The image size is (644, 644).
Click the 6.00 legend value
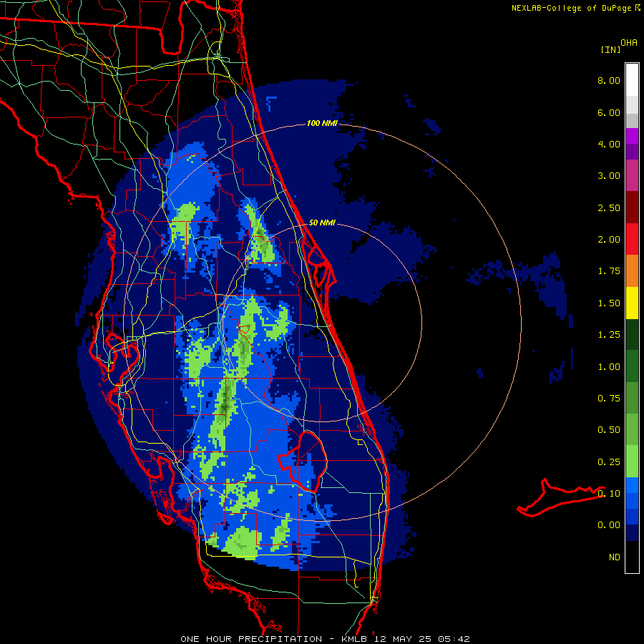[609, 112]
